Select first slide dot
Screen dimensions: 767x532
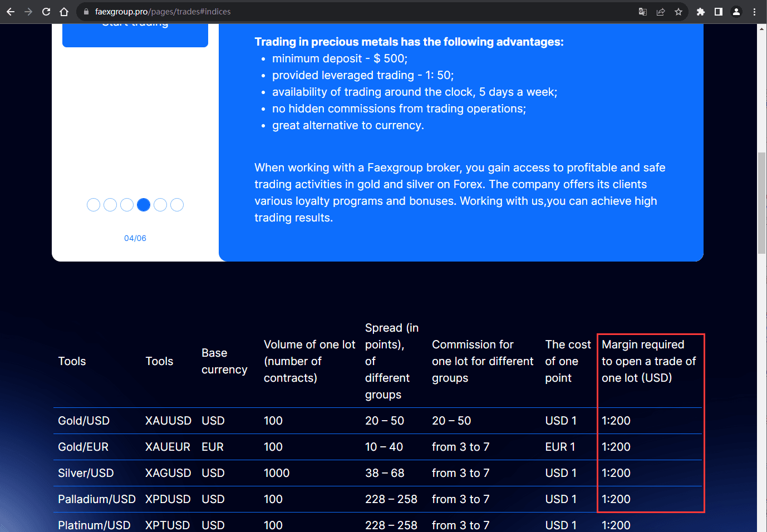pyautogui.click(x=94, y=205)
